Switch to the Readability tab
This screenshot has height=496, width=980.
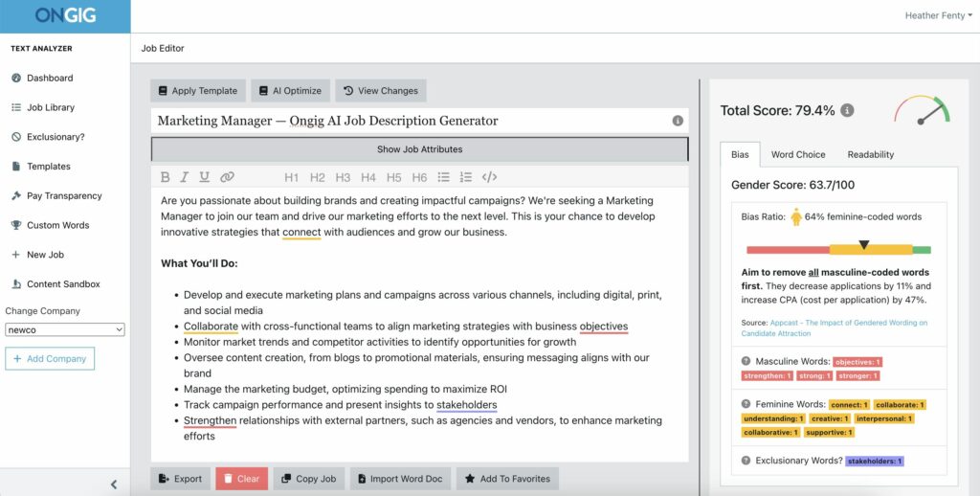click(x=871, y=154)
